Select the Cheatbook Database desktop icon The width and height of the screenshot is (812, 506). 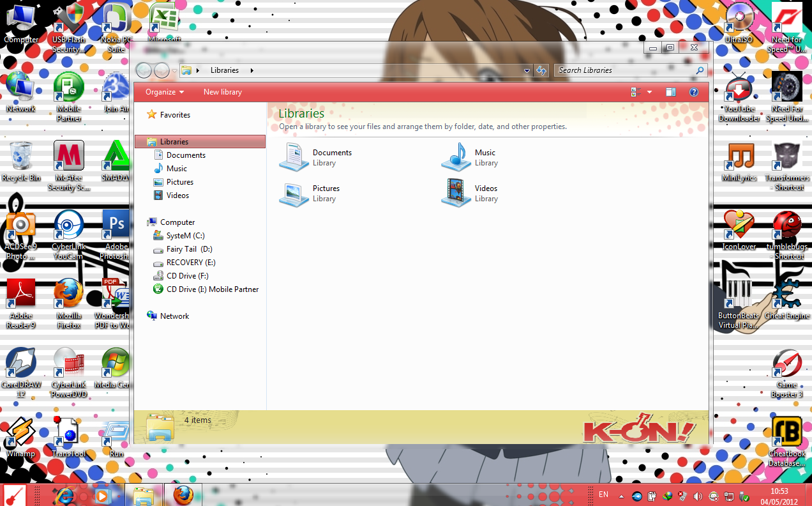(787, 442)
